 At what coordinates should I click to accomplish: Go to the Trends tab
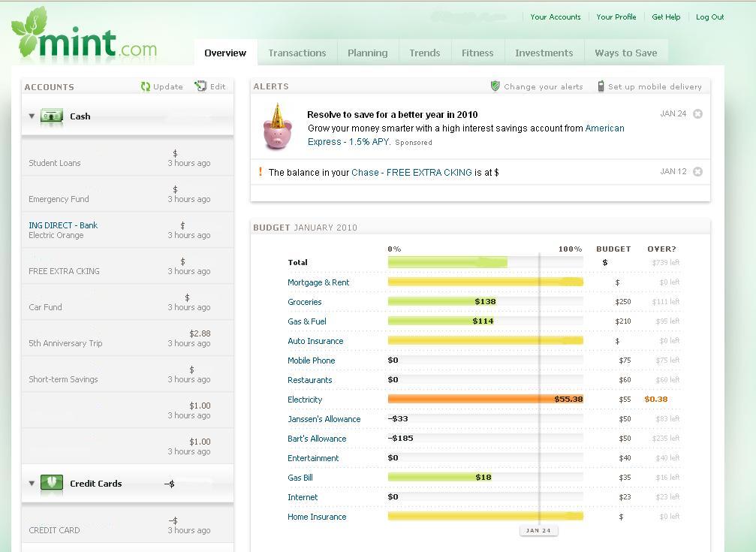425,53
